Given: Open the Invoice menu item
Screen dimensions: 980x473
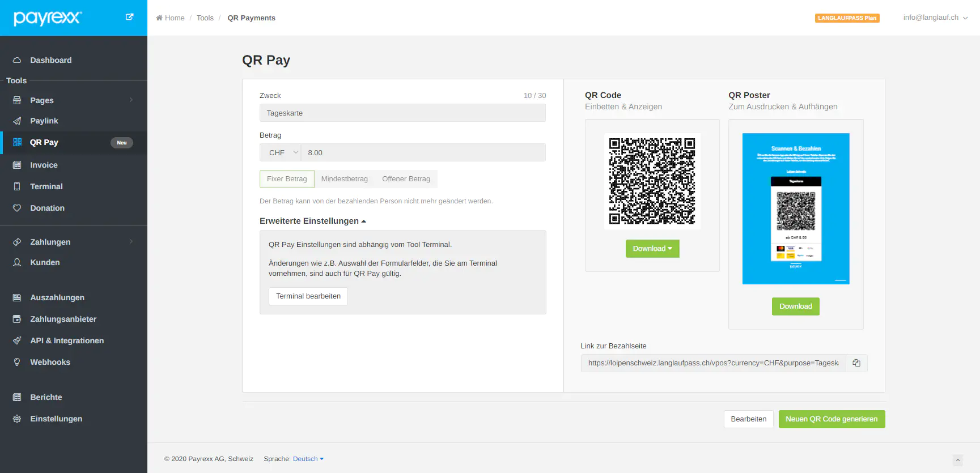Looking at the screenshot, I should pyautogui.click(x=44, y=165).
